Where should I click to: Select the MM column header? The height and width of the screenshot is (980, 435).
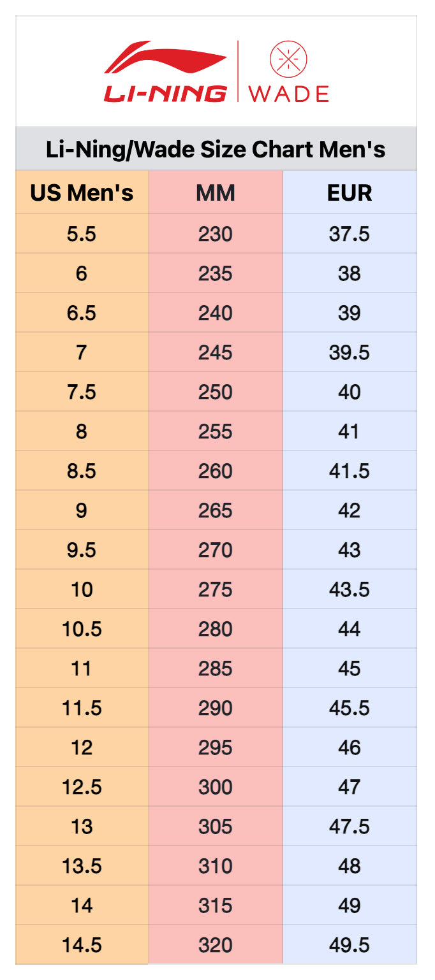pos(216,192)
